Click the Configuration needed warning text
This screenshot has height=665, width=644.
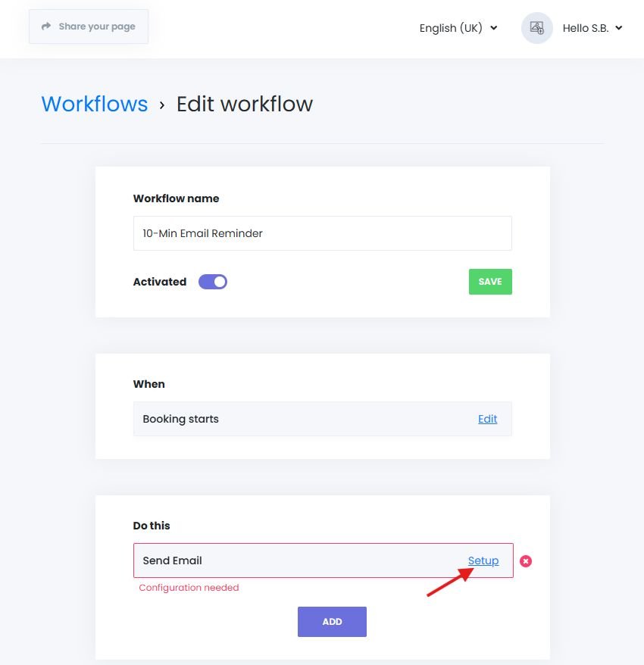[x=189, y=587]
